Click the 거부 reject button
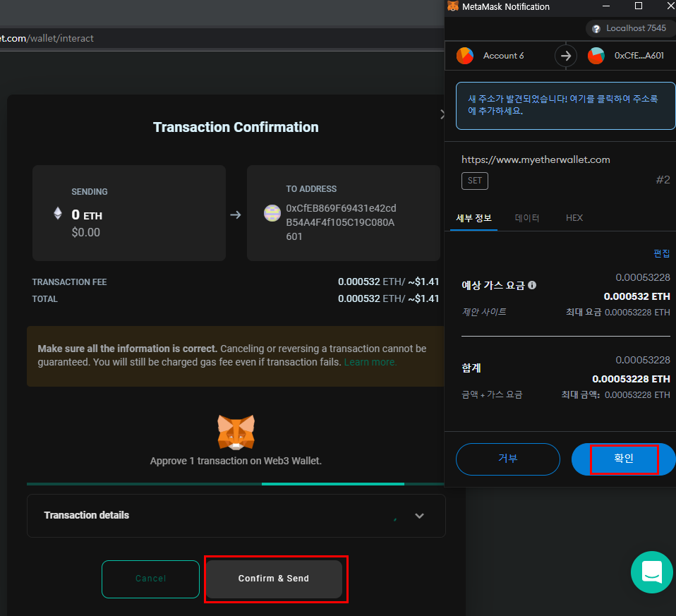 508,459
